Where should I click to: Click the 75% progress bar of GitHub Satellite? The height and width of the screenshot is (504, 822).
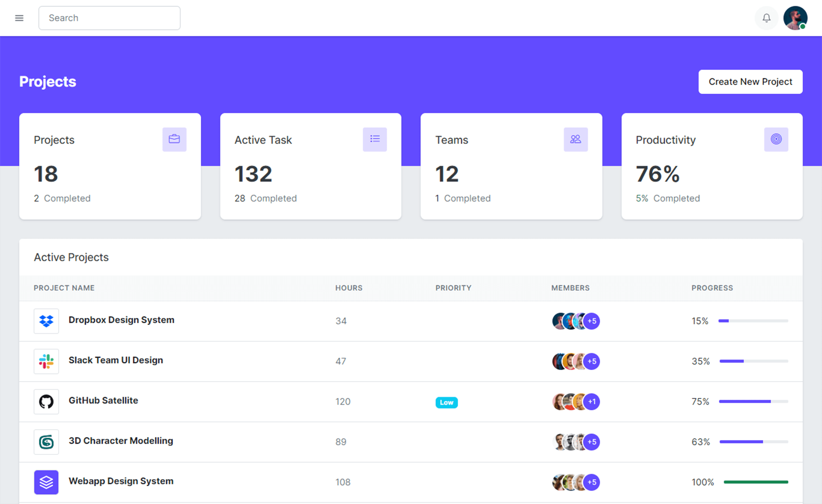753,402
